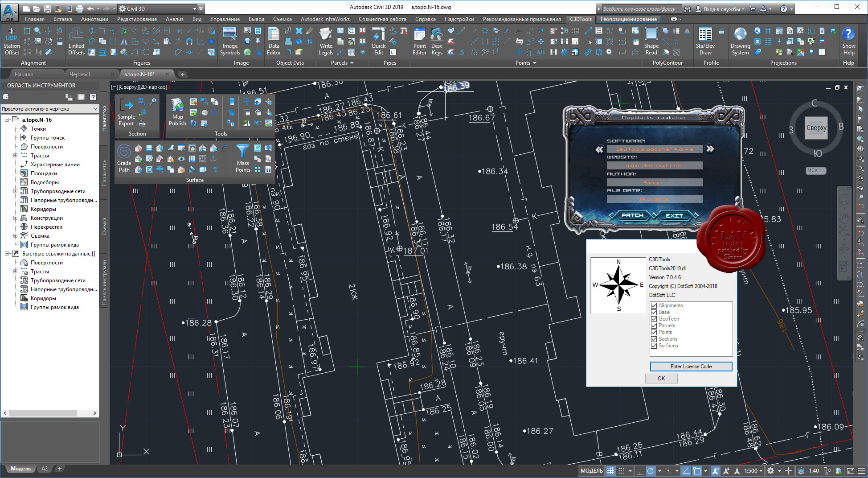This screenshot has width=868, height=478.
Task: Click the annotation scale 1:500 dropdown
Action: tap(753, 470)
